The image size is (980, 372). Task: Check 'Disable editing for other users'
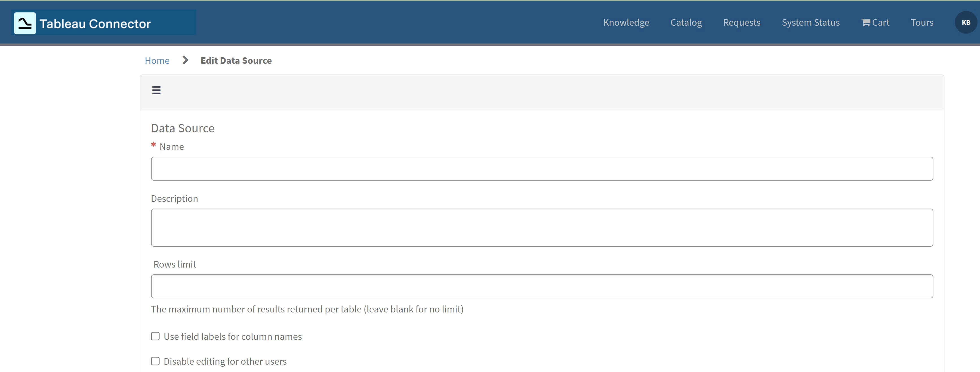tap(155, 361)
